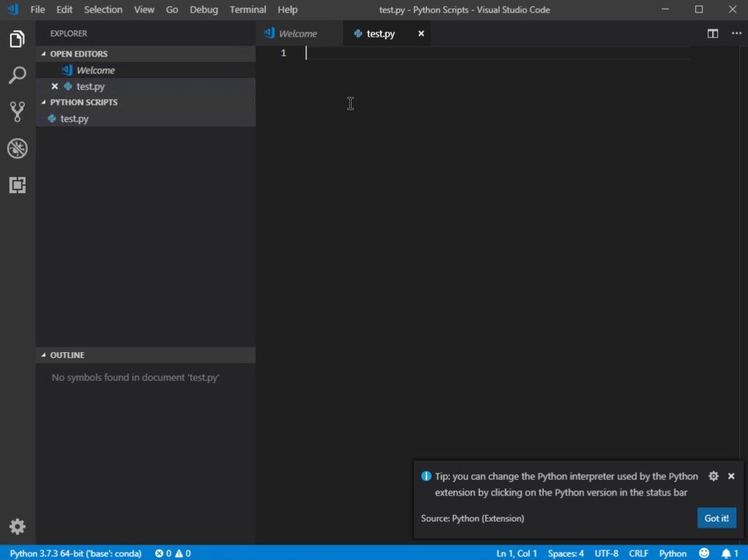This screenshot has height=560, width=748.
Task: Open test.py under Python Scripts folder
Action: (x=146, y=118)
